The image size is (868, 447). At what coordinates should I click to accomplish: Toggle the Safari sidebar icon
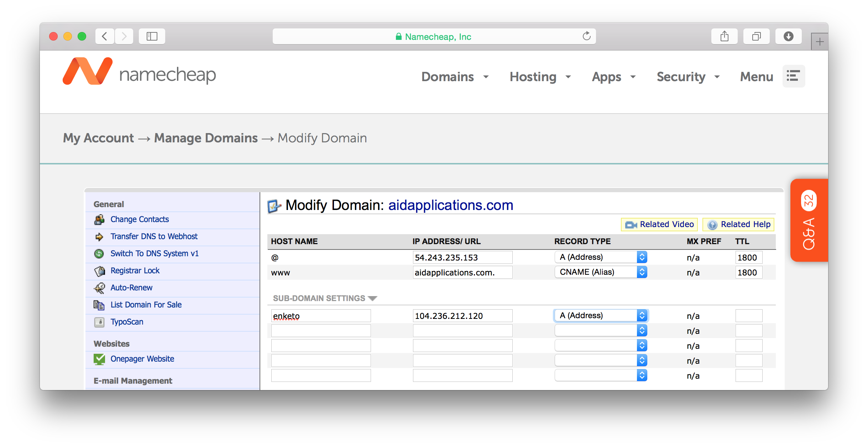[x=152, y=36]
